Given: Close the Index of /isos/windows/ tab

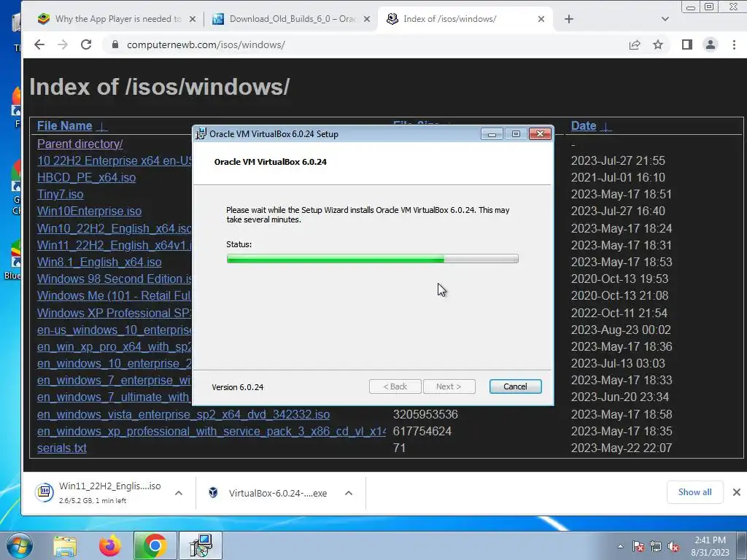Looking at the screenshot, I should coord(541,19).
